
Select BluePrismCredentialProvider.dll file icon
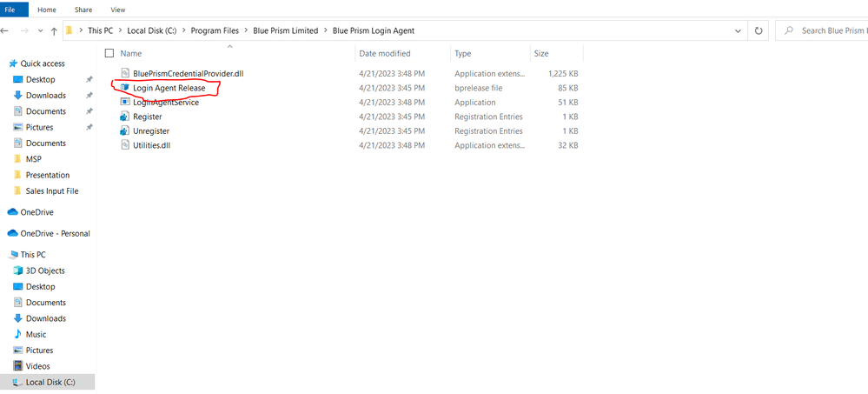click(x=125, y=73)
